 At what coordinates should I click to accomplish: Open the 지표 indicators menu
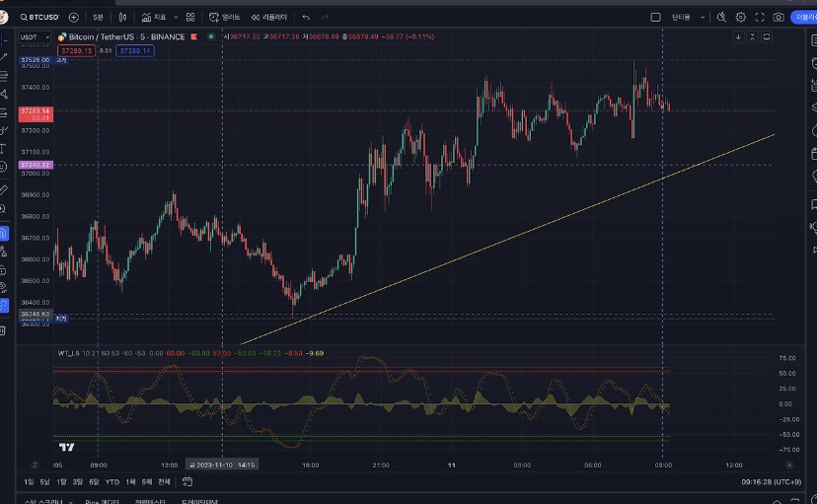coord(154,17)
